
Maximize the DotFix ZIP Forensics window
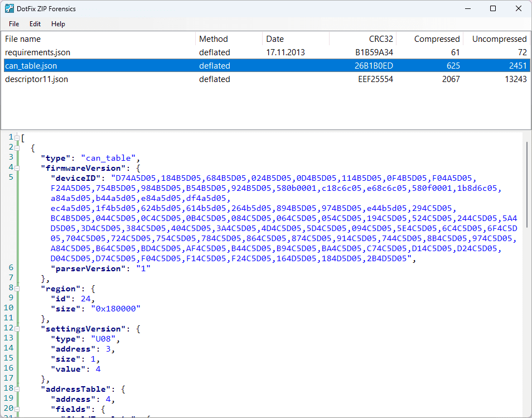pos(493,8)
